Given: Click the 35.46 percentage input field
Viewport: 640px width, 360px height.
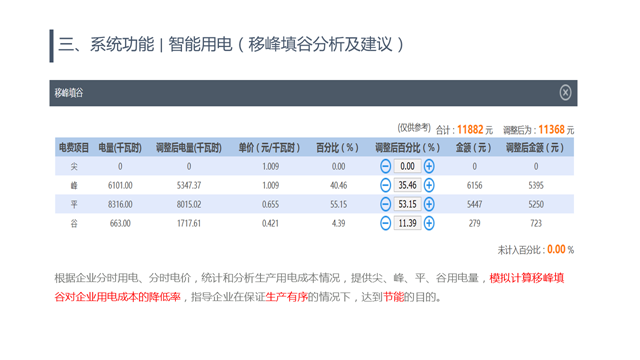Looking at the screenshot, I should (x=407, y=185).
